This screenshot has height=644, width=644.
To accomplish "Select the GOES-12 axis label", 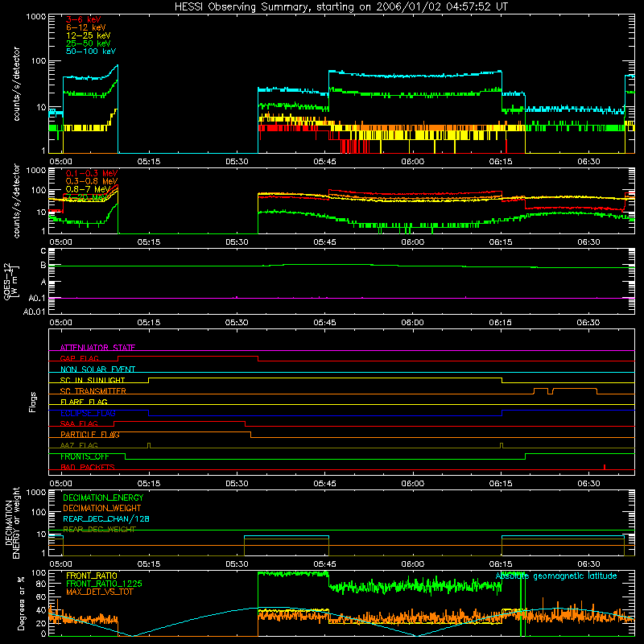I will (11, 281).
